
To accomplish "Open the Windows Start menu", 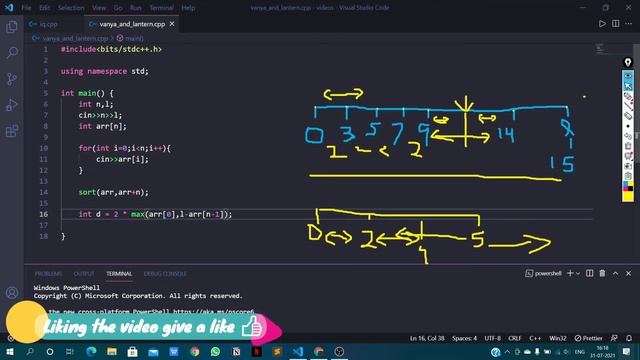I will click(10, 351).
